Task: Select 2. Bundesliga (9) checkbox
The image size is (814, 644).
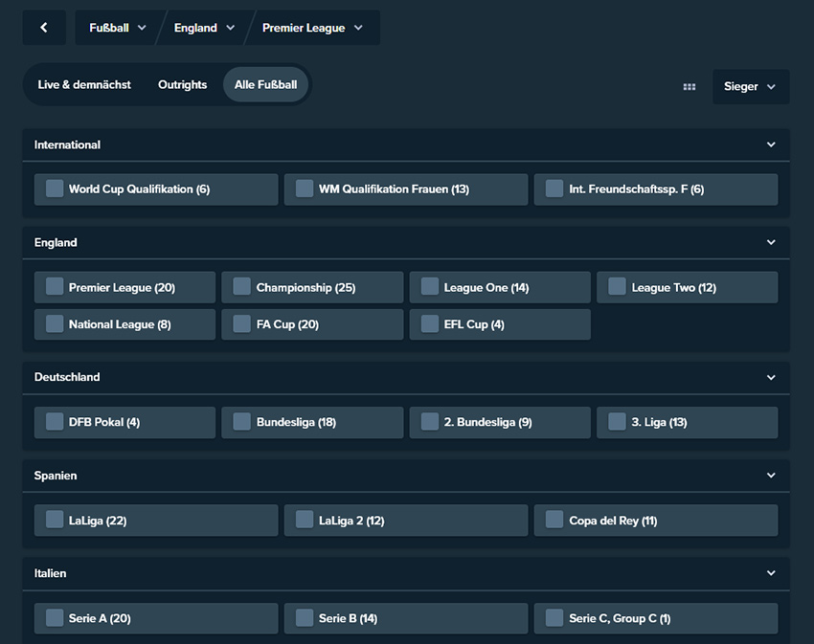Action: coord(430,421)
